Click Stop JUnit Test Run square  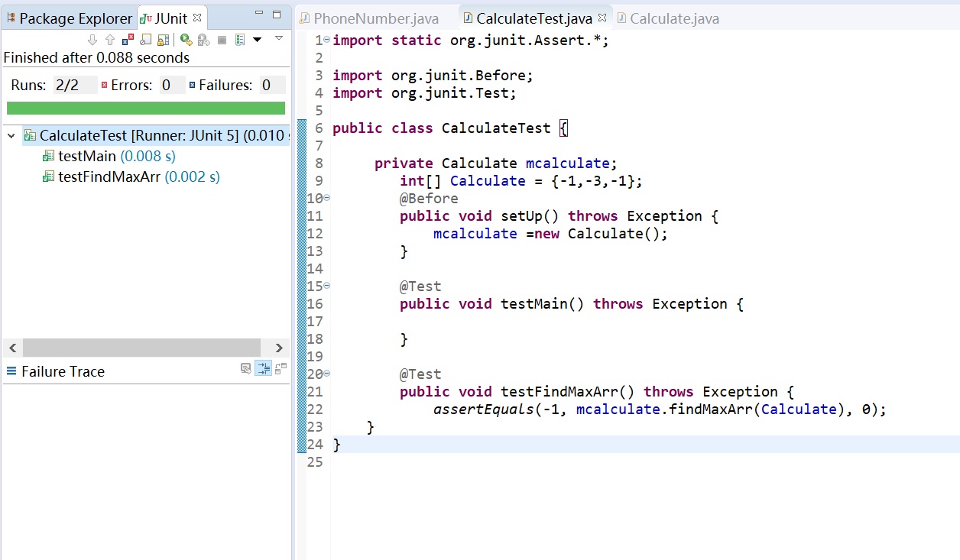[x=222, y=40]
